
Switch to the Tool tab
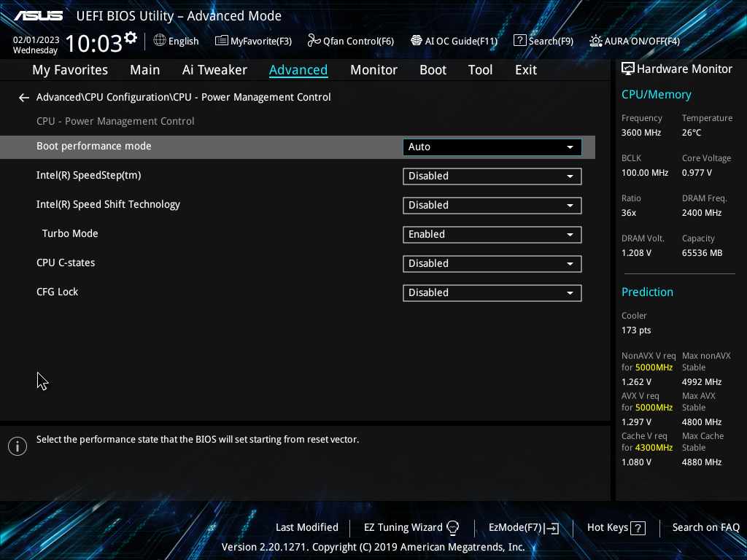click(x=480, y=70)
